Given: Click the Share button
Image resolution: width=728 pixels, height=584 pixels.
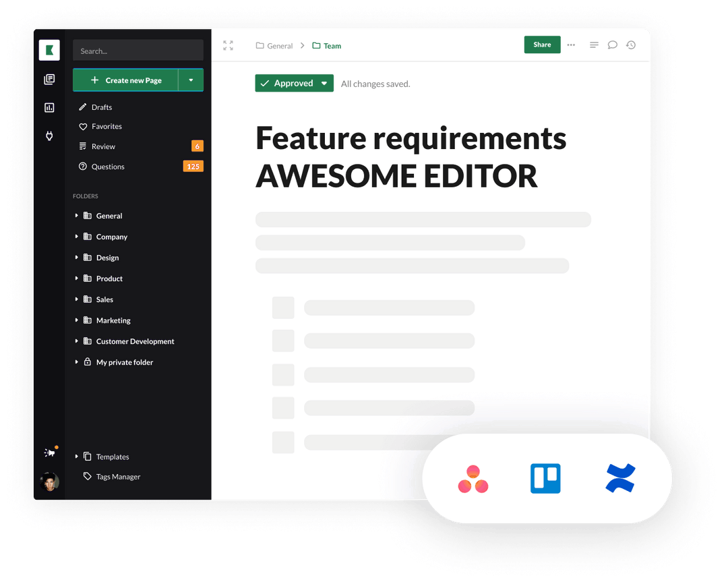Looking at the screenshot, I should tap(542, 45).
